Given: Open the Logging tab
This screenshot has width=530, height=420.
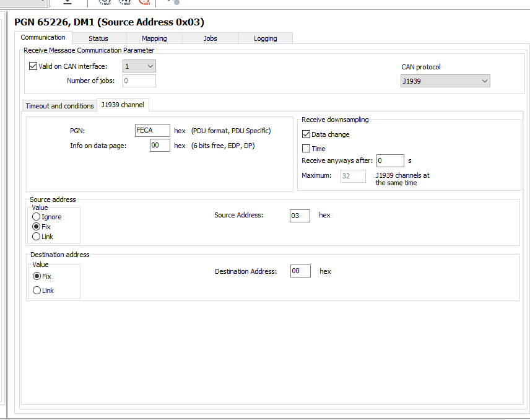Looking at the screenshot, I should pyautogui.click(x=265, y=38).
